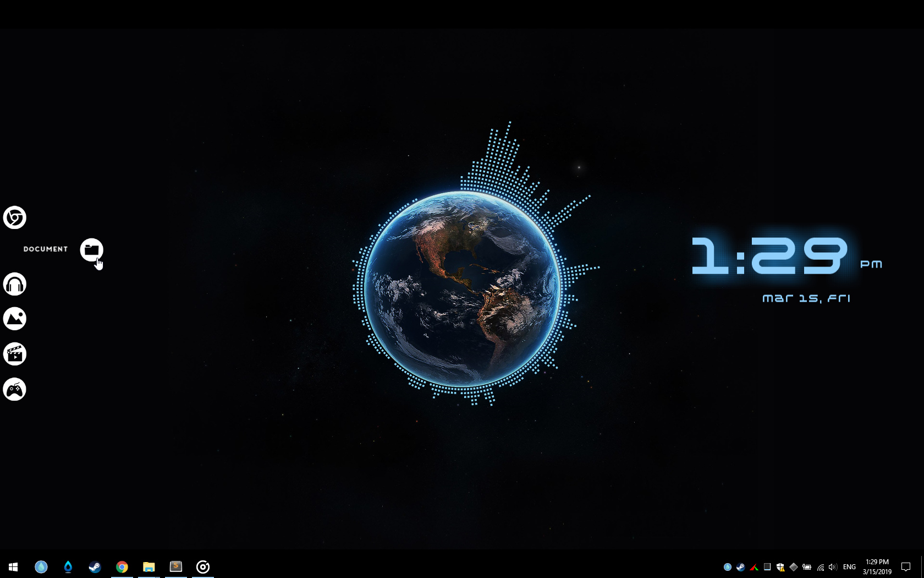Viewport: 924px width, 578px height.
Task: Open the Wi-Fi network tray icon
Action: (820, 567)
